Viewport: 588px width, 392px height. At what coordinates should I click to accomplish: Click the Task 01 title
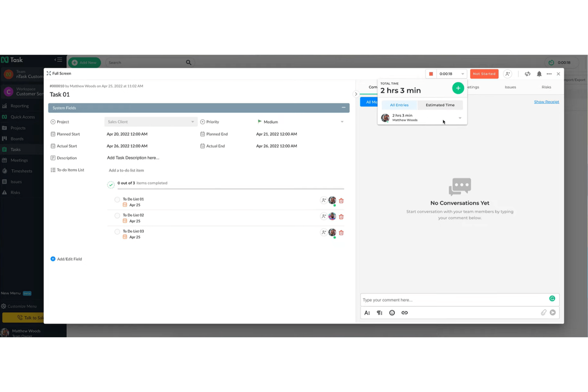coord(60,95)
